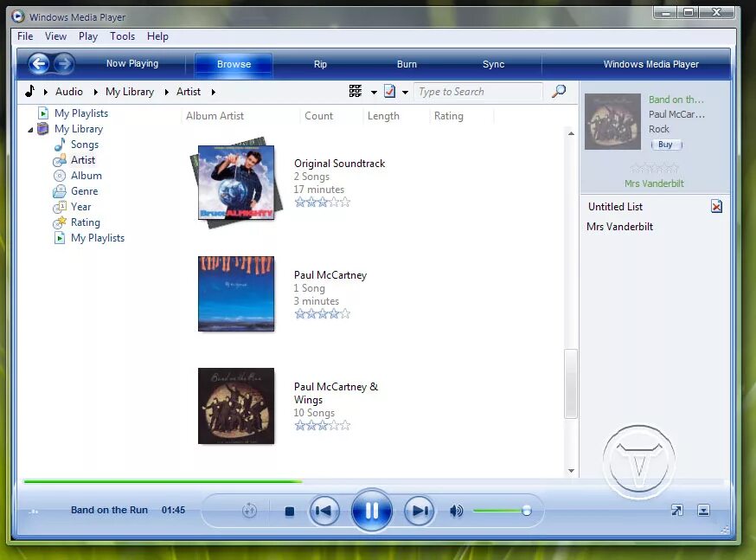Skip to the next track
This screenshot has height=560, width=756.
click(x=419, y=511)
